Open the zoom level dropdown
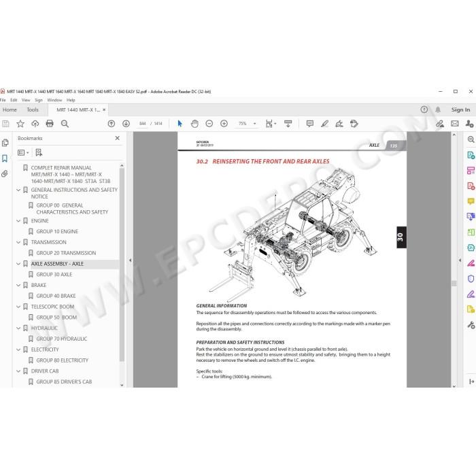This screenshot has width=476, height=476. tap(254, 124)
